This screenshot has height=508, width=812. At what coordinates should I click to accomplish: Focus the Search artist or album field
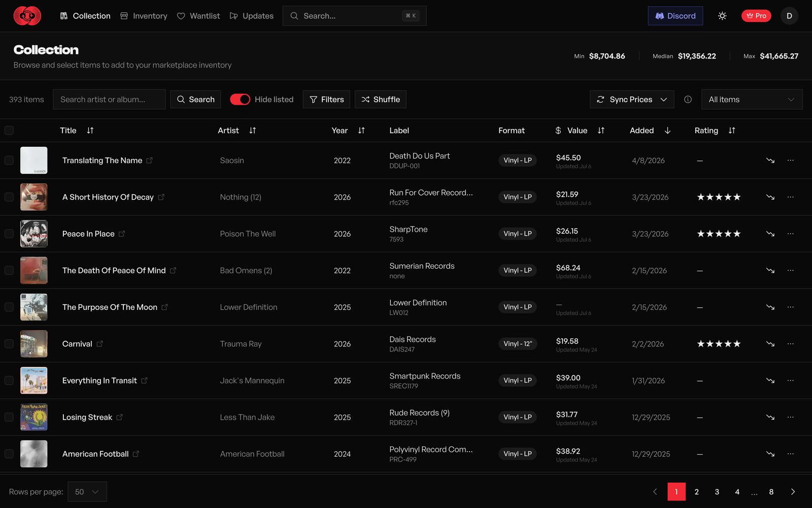[109, 100]
